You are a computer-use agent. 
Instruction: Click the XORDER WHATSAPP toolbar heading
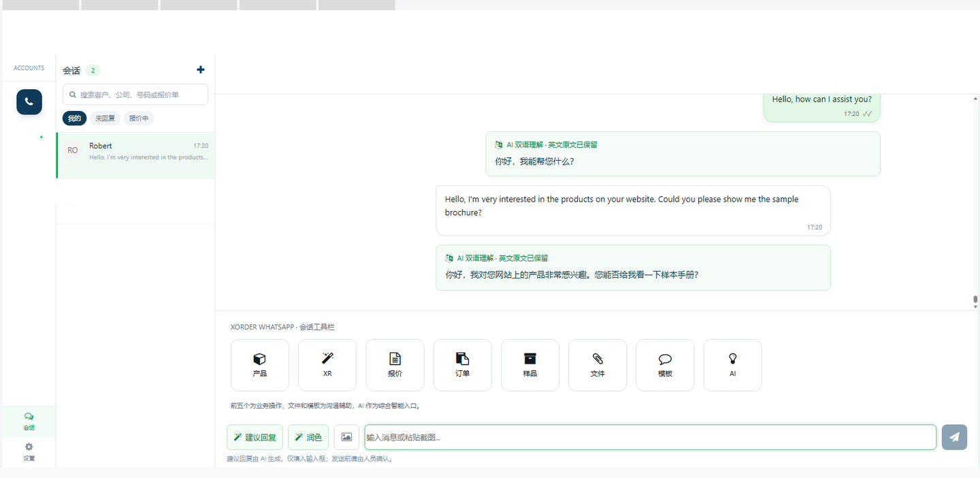pos(282,328)
